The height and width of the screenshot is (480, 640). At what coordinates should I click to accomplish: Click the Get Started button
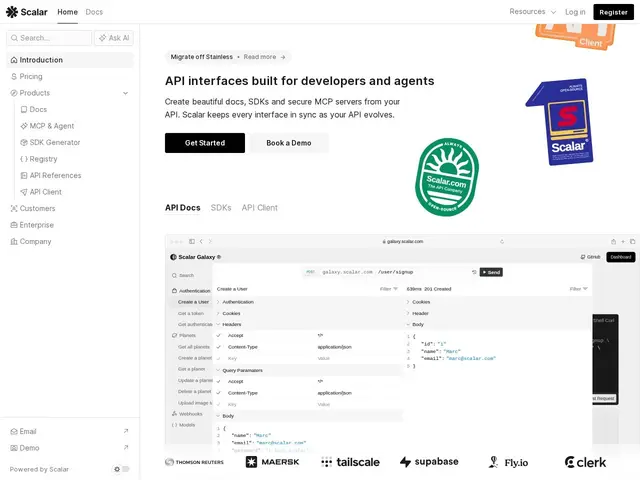[x=205, y=143]
